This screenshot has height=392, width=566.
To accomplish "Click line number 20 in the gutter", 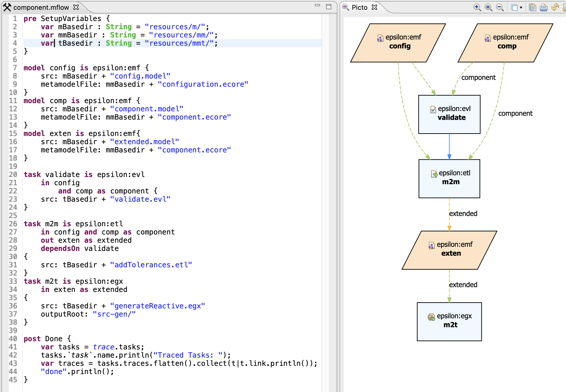I will (13, 174).
